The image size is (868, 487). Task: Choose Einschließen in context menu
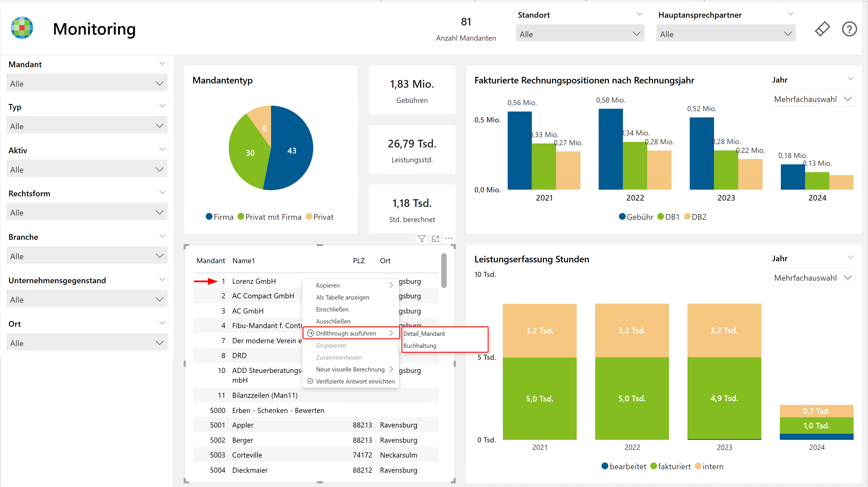(351, 310)
